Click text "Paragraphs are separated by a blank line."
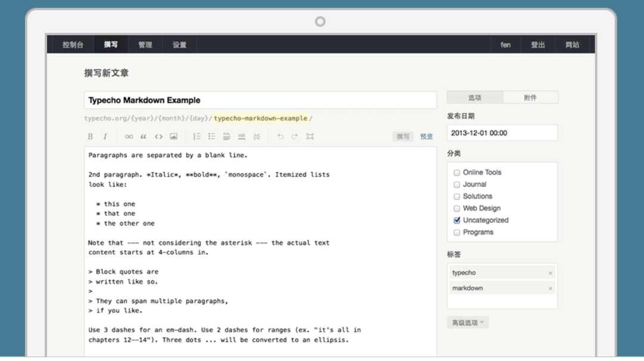 tap(168, 155)
